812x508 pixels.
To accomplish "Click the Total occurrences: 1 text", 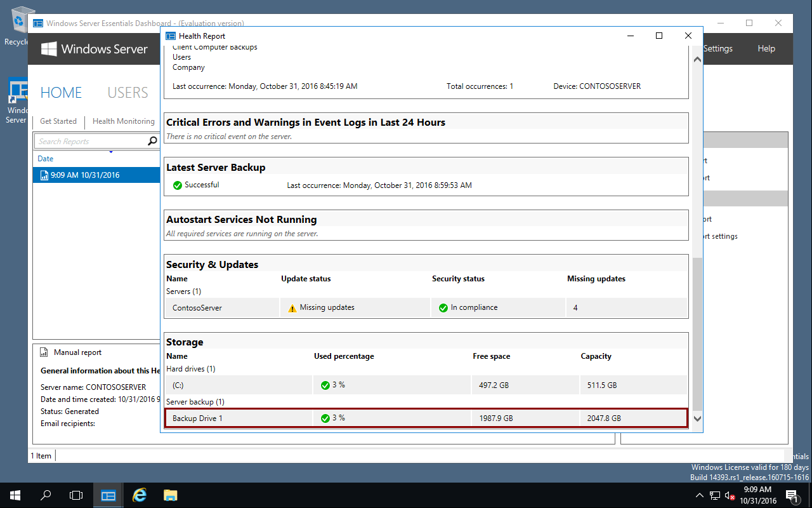I will 480,86.
